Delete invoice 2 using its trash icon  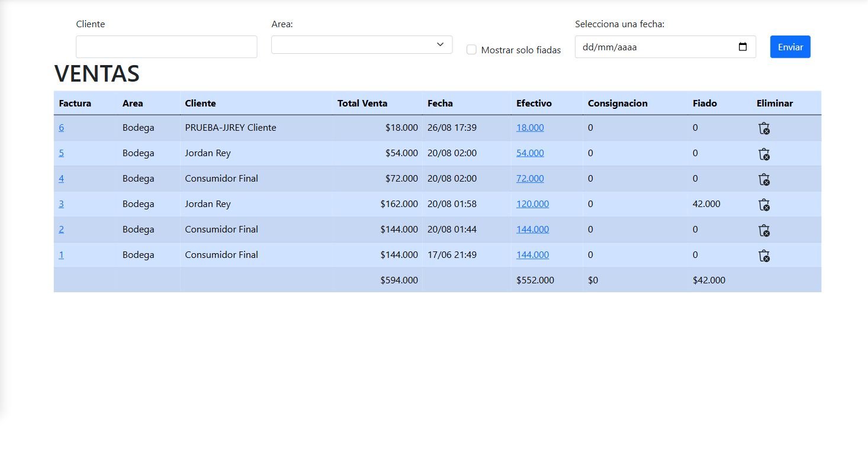pyautogui.click(x=764, y=230)
